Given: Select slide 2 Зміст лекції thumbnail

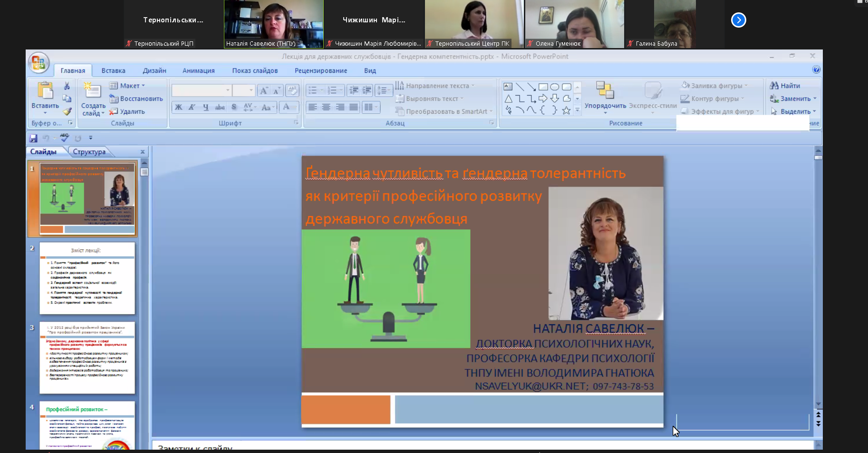Looking at the screenshot, I should click(87, 278).
